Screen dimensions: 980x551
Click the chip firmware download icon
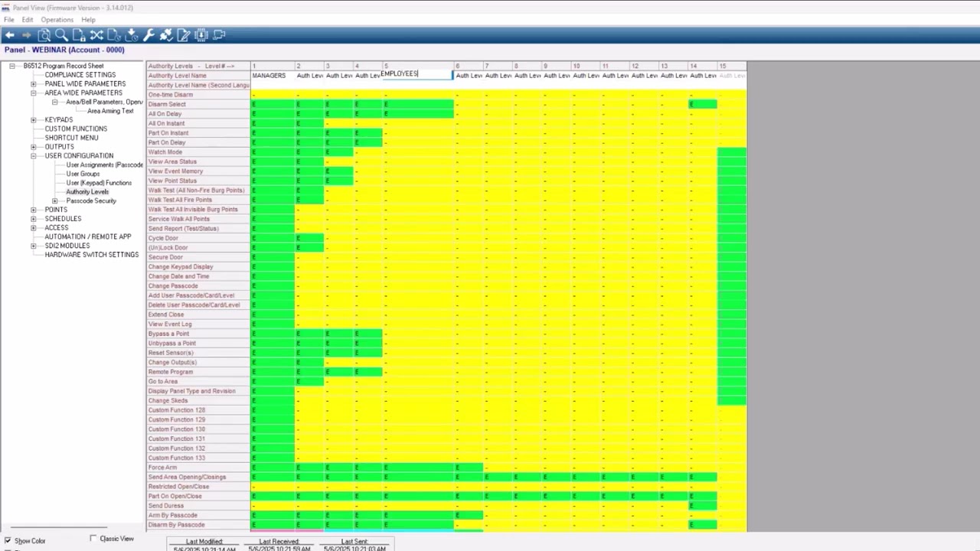[x=201, y=34]
